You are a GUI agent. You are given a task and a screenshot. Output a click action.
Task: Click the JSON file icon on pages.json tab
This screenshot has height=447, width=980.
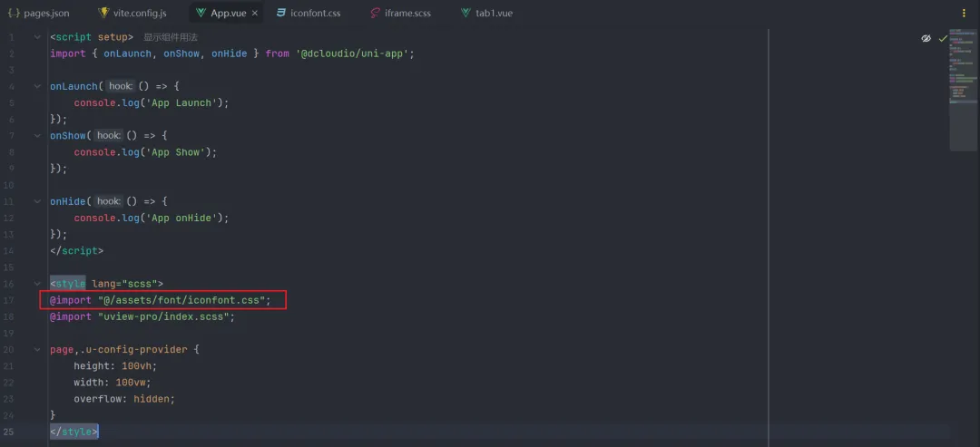pyautogui.click(x=14, y=13)
